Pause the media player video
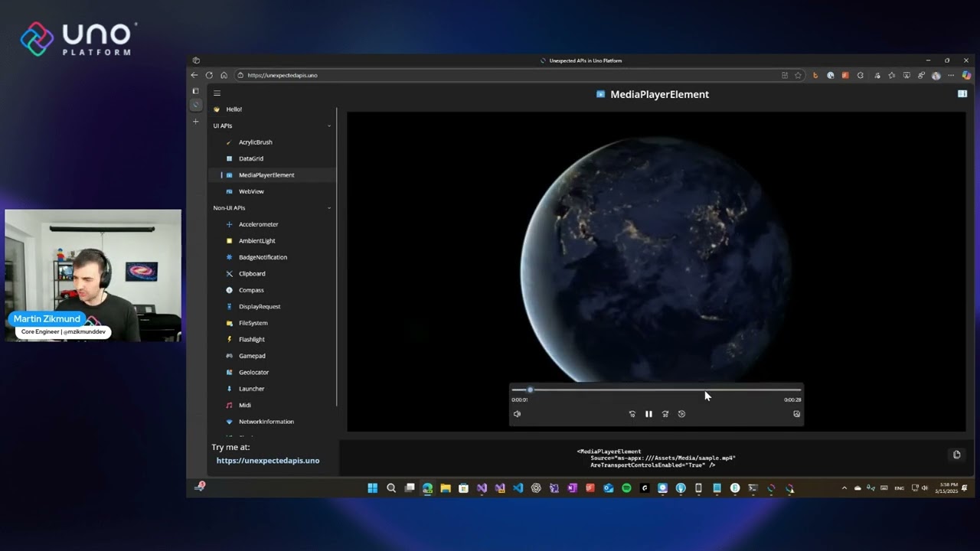This screenshot has height=551, width=980. coord(648,414)
